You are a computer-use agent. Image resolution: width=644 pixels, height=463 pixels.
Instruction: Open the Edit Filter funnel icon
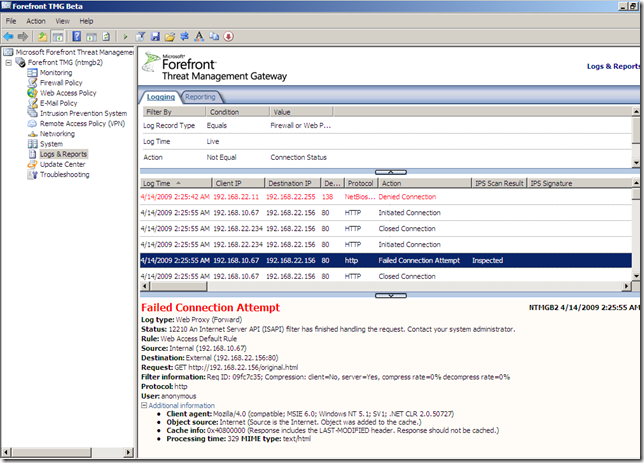point(140,37)
